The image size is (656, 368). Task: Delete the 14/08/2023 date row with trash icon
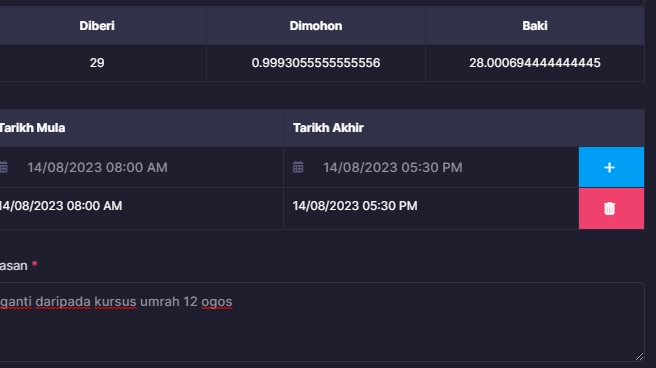click(x=611, y=208)
